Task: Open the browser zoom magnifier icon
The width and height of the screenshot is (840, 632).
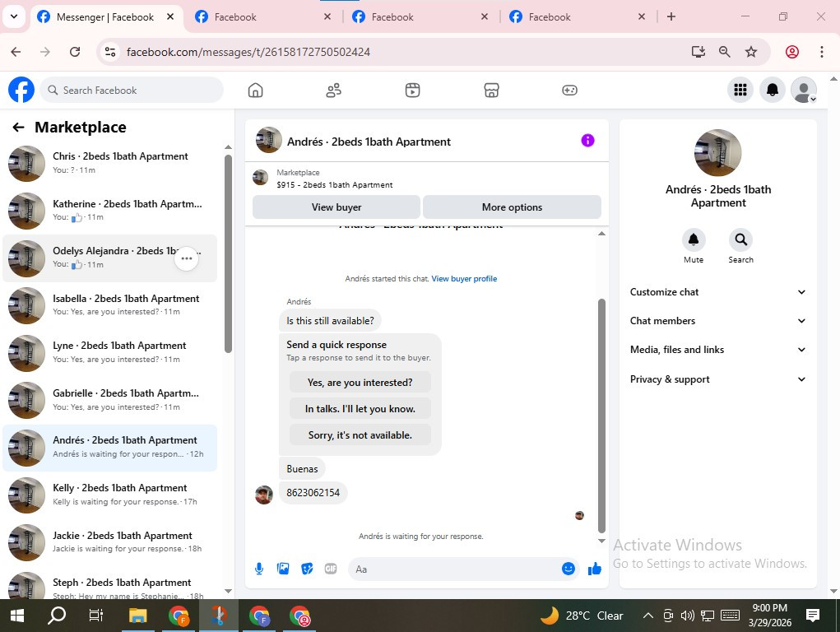Action: 724,52
